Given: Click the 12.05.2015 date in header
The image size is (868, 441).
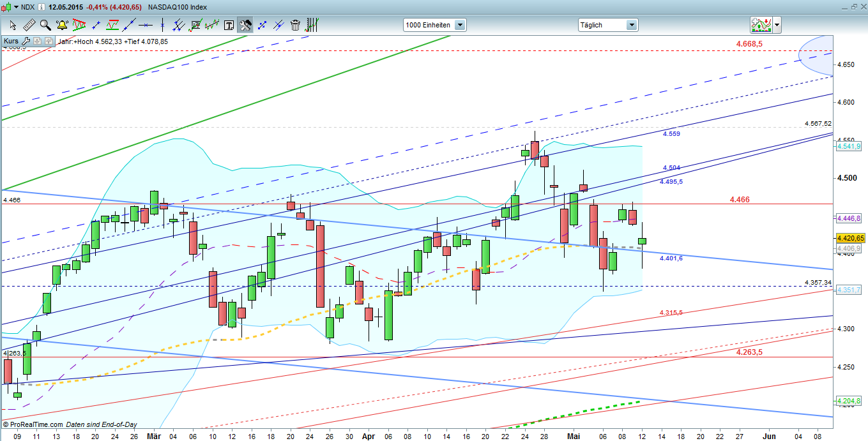Looking at the screenshot, I should click(x=65, y=7).
